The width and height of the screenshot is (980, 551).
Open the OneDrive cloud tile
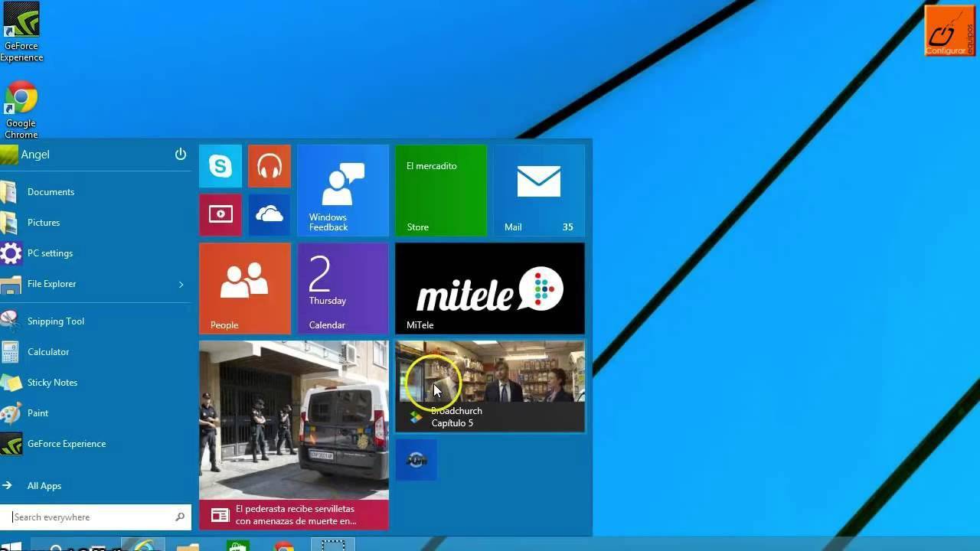pos(269,215)
